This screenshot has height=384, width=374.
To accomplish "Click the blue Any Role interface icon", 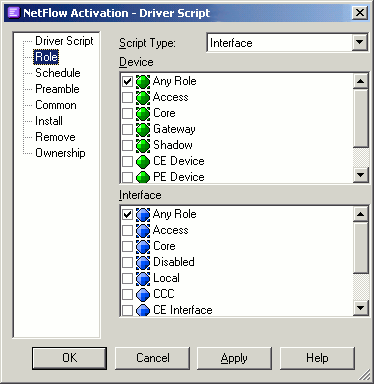I will (143, 214).
